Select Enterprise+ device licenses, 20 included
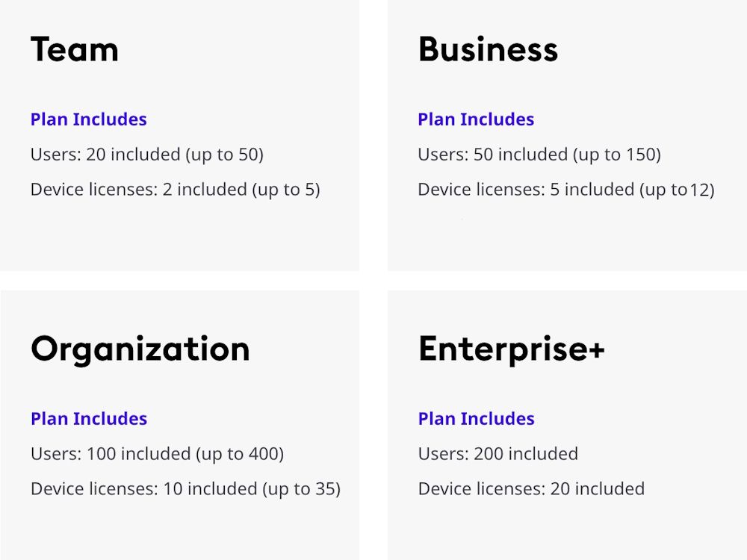This screenshot has height=560, width=747. coord(531,489)
